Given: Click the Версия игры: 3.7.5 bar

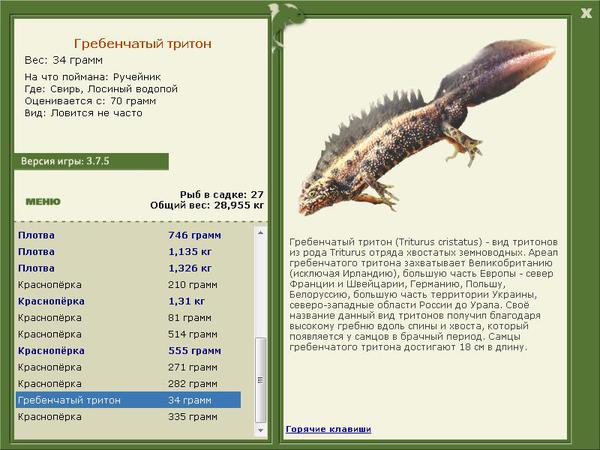Looking at the screenshot, I should (91, 161).
